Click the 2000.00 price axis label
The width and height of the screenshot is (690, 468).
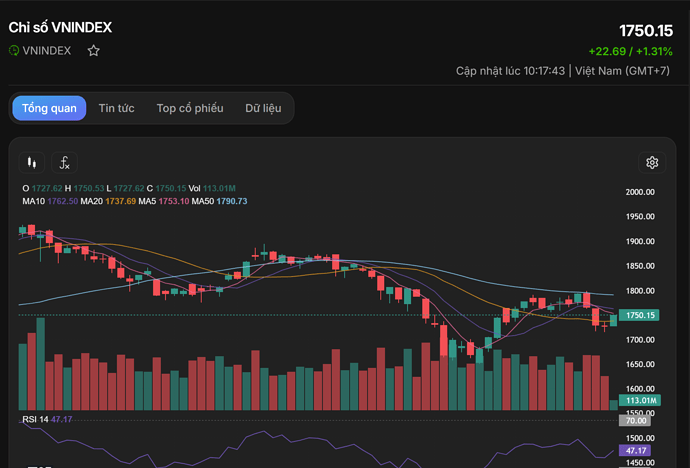[x=640, y=192]
